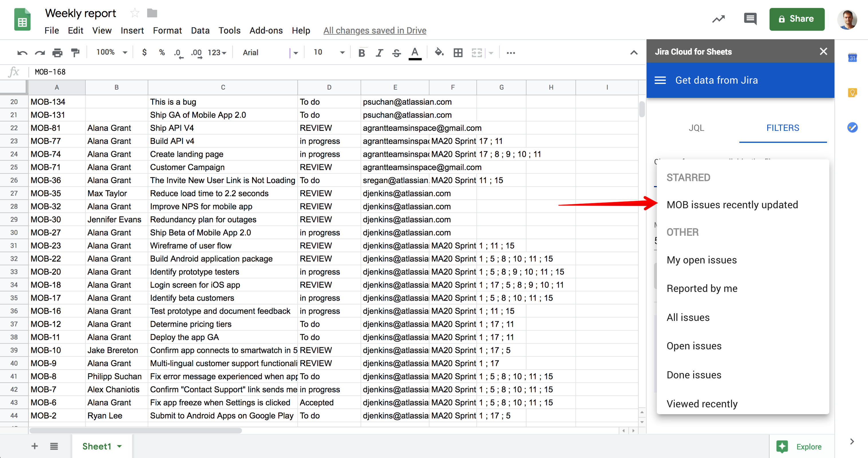Toggle italic formatting
Screen dimensions: 868x458
click(379, 53)
